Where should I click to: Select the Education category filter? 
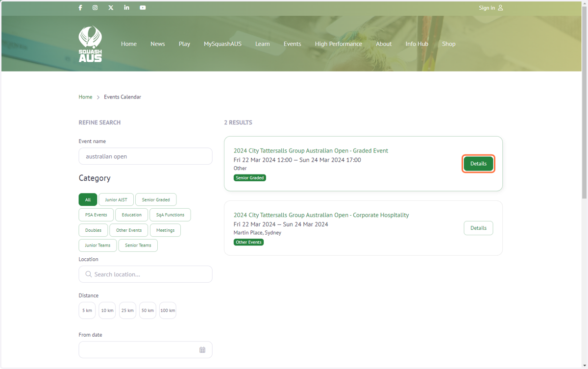(132, 215)
